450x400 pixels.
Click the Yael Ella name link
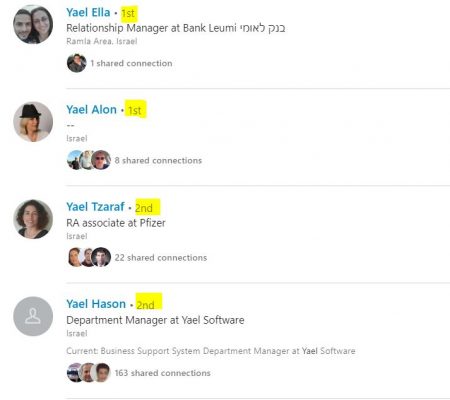point(88,13)
